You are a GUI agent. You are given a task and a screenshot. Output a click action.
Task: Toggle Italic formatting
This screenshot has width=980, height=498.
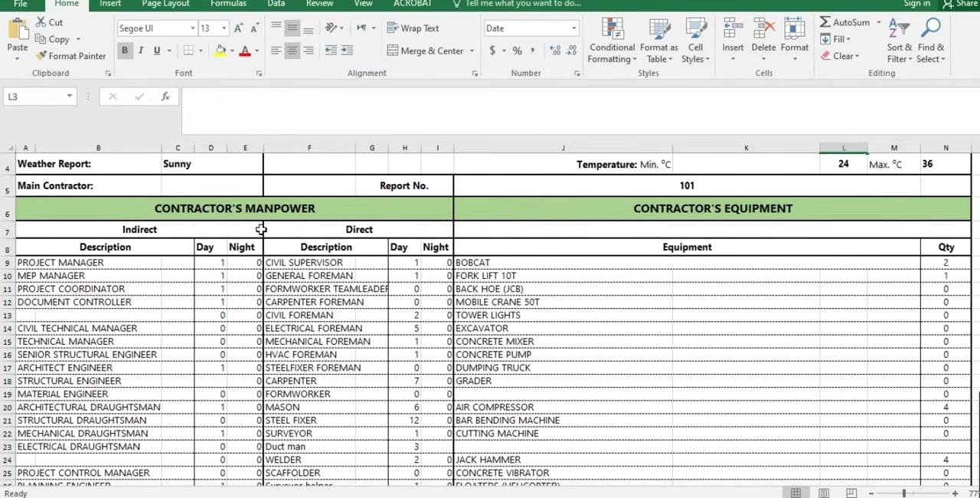pyautogui.click(x=141, y=51)
